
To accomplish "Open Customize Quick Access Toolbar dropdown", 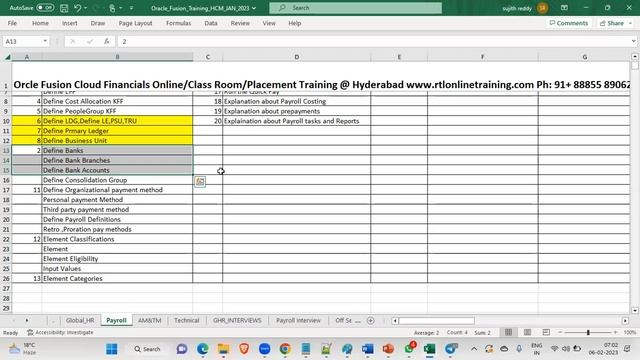I will (x=131, y=8).
